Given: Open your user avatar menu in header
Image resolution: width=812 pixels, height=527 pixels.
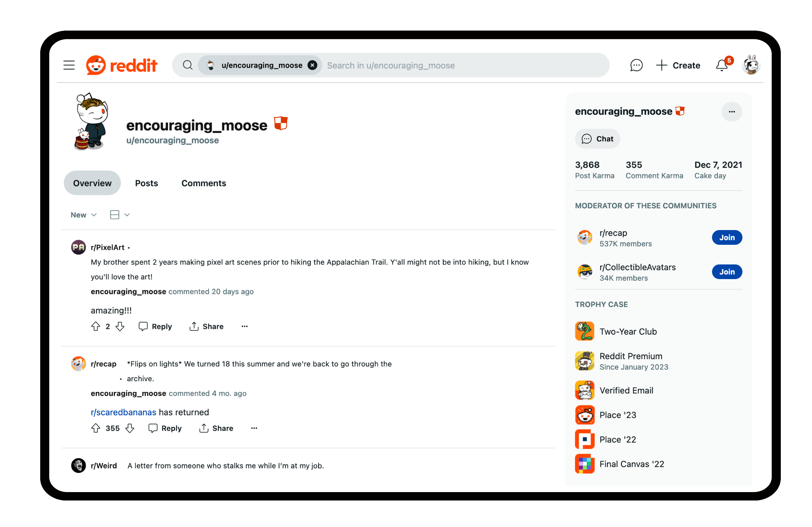Looking at the screenshot, I should 751,65.
